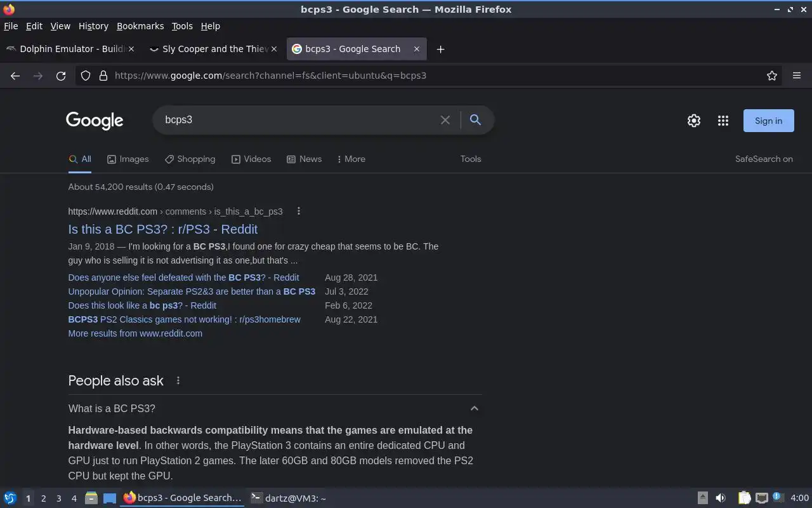The width and height of the screenshot is (812, 508).
Task: Select the Videos search tab
Action: point(251,159)
